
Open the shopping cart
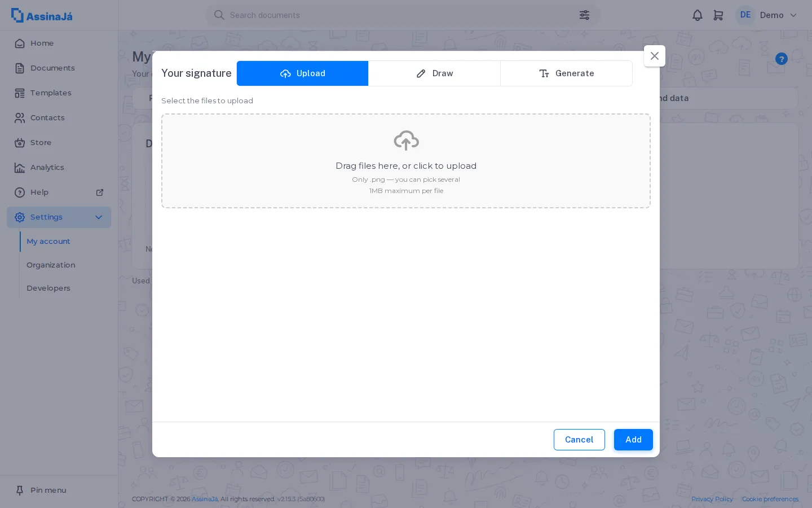[x=718, y=15]
